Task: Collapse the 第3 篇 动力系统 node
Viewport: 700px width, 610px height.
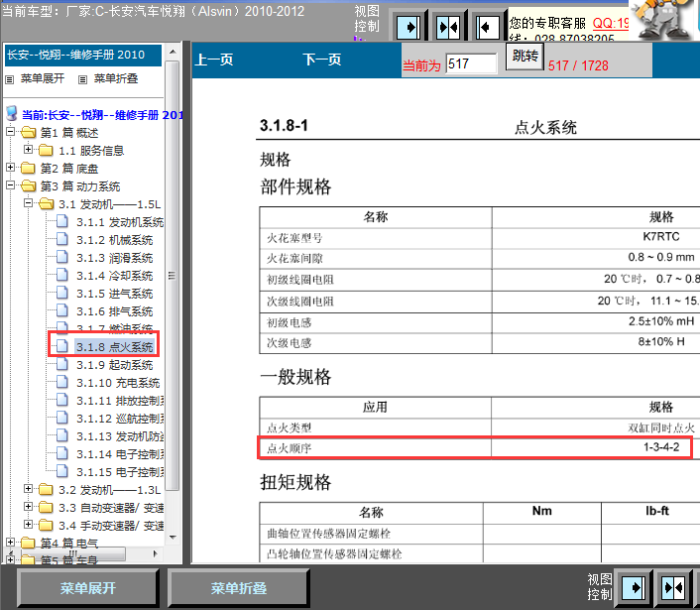Action: (10, 184)
